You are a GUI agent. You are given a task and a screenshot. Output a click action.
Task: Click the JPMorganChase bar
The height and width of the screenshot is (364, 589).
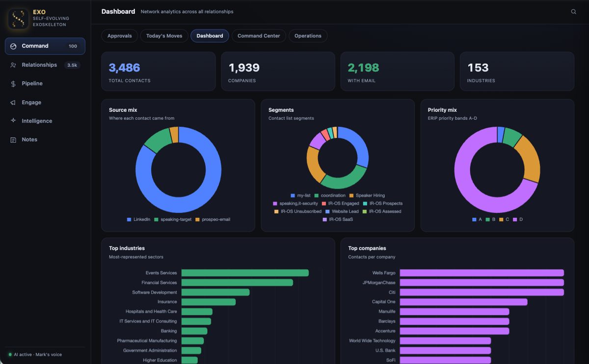[482, 283]
